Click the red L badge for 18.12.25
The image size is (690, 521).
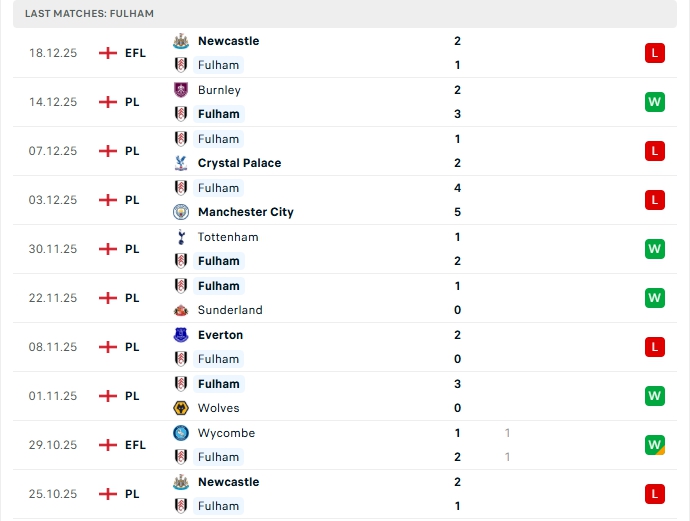click(655, 53)
